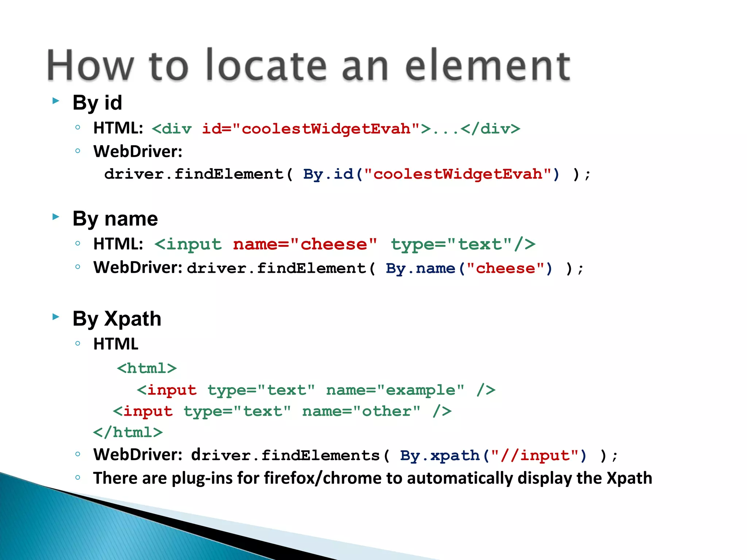Click the 'By id' heading
This screenshot has height=560, width=747.
[x=97, y=103]
